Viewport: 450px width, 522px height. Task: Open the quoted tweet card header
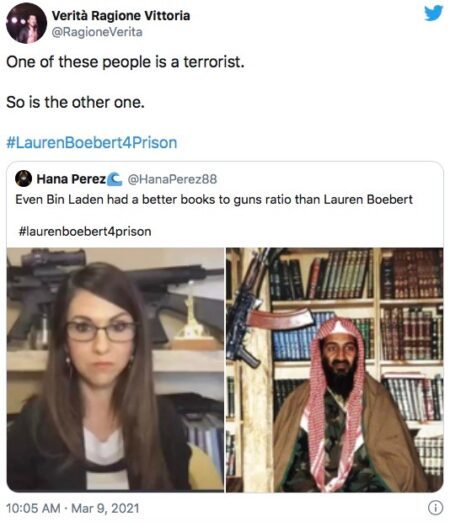tap(116, 179)
